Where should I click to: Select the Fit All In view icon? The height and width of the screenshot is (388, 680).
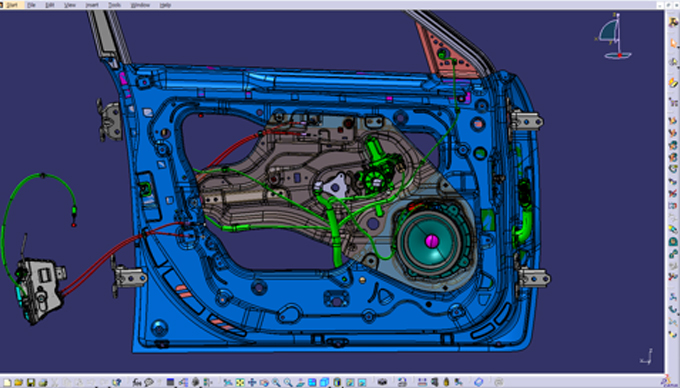click(x=240, y=382)
